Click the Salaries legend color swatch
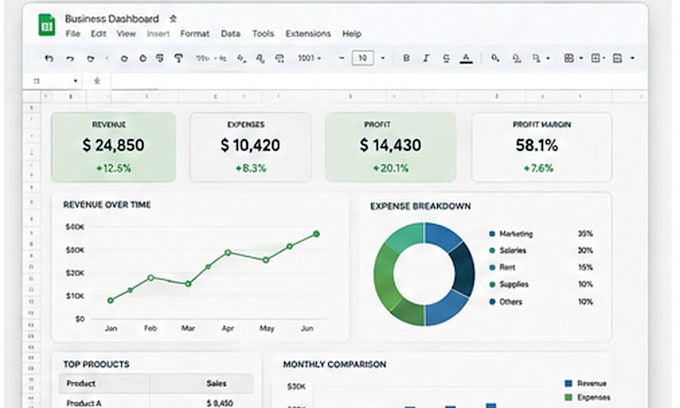The image size is (680, 408). [x=492, y=251]
